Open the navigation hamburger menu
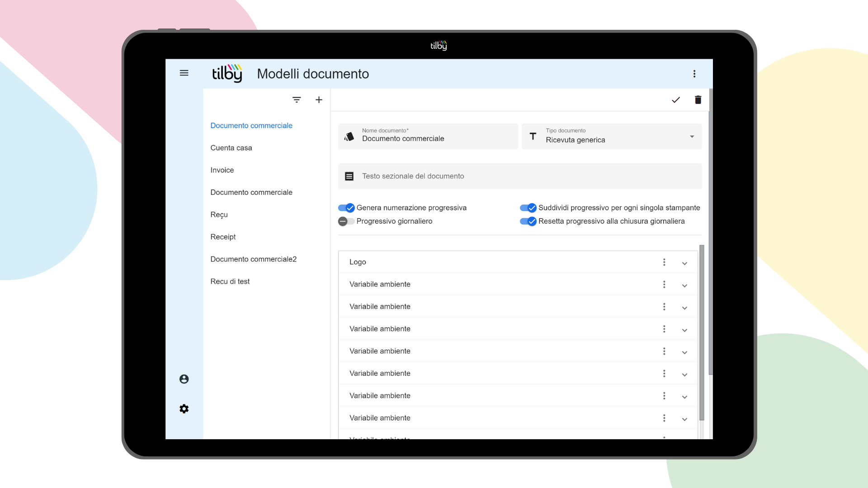The width and height of the screenshot is (868, 488). click(184, 73)
